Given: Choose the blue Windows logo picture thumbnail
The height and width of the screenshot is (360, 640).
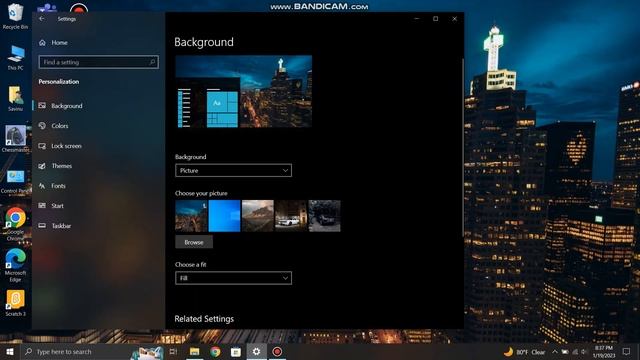Looking at the screenshot, I should [224, 216].
